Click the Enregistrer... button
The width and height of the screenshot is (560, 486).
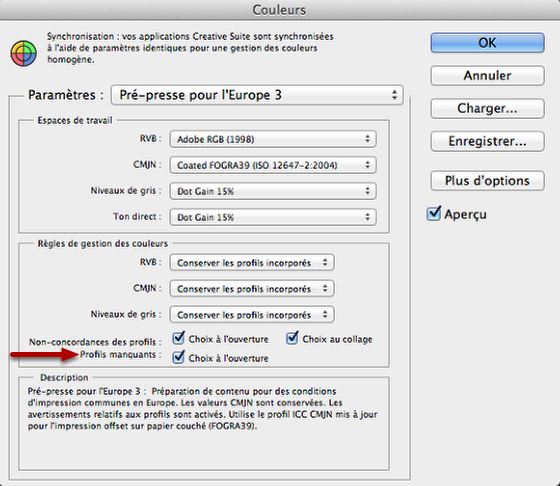[487, 141]
